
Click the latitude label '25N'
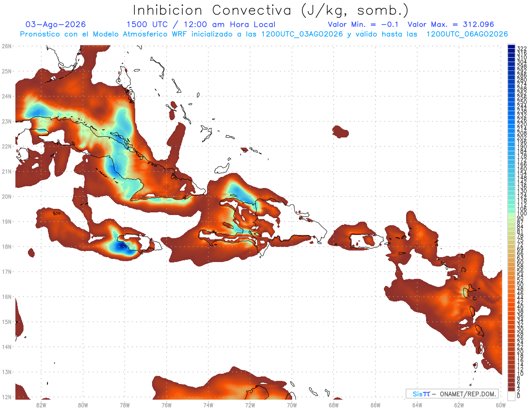6,71
